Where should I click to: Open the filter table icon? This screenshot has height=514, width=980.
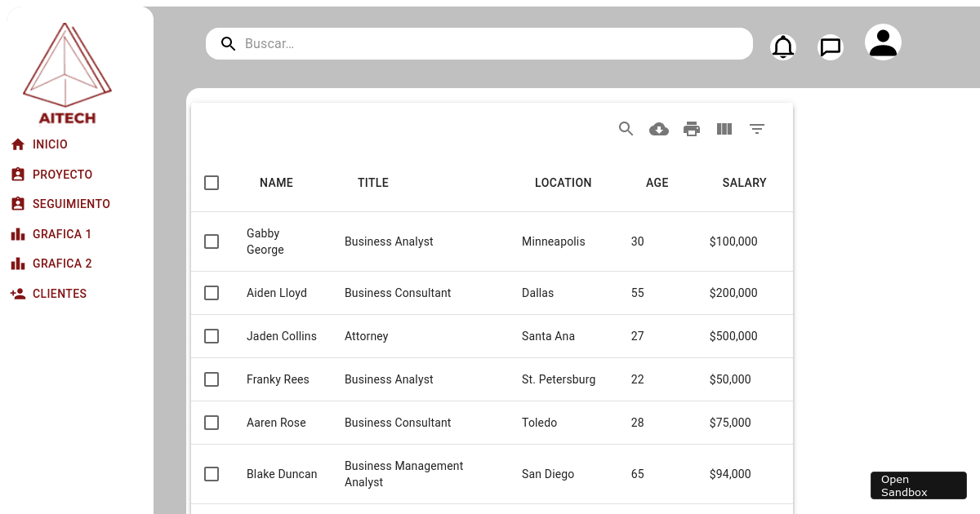757,129
